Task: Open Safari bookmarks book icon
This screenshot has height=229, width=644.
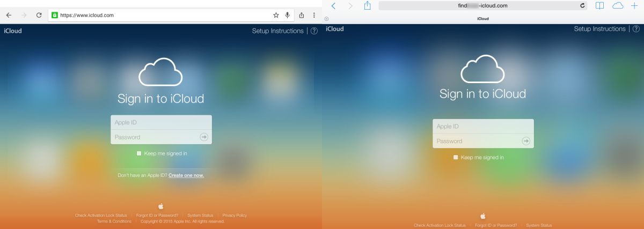Action: pos(599,5)
